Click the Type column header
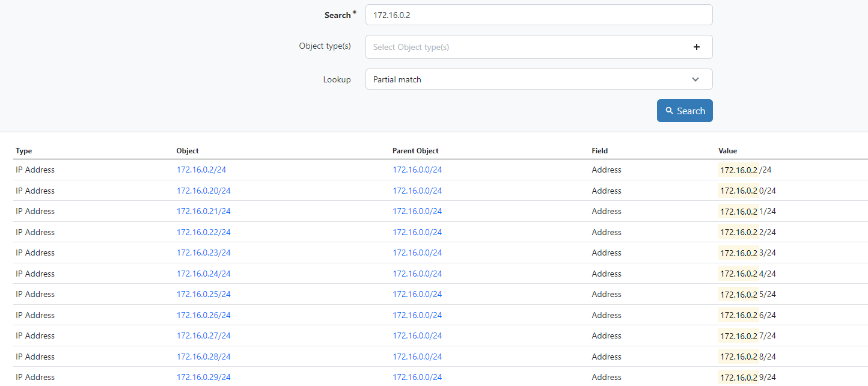Screen dimensions: 868x386 click(23, 151)
